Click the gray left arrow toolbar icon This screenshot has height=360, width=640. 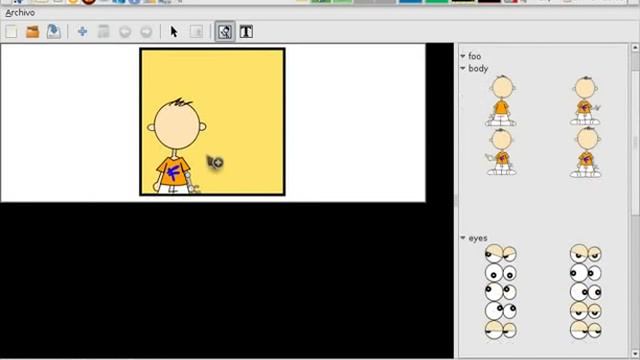click(125, 32)
